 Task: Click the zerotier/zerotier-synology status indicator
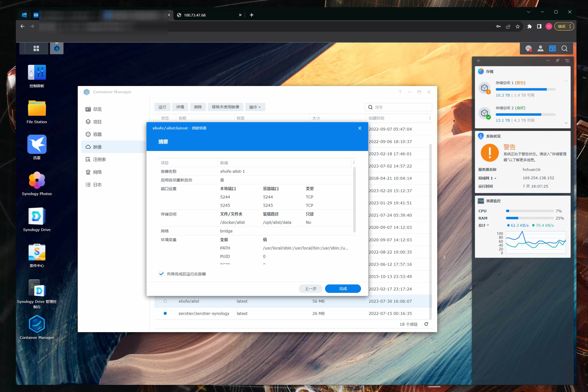coord(165,313)
